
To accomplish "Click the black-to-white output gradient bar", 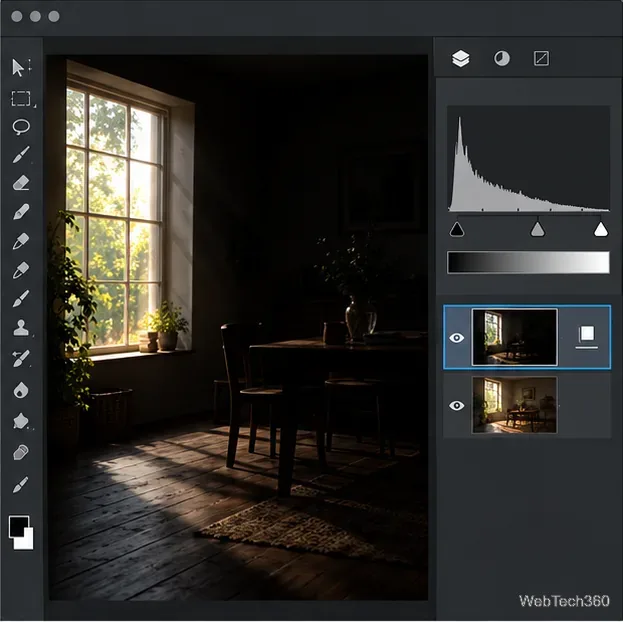I will pos(528,262).
